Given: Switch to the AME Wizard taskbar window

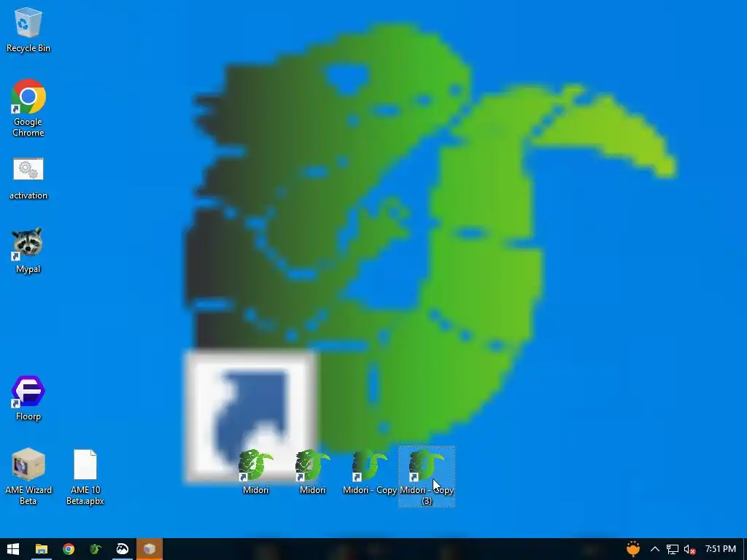Looking at the screenshot, I should pyautogui.click(x=150, y=549).
